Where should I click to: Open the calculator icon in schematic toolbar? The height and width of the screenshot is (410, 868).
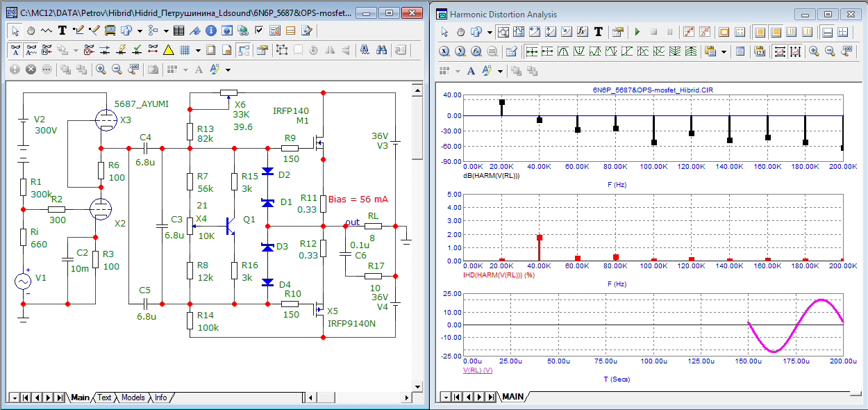(178, 31)
